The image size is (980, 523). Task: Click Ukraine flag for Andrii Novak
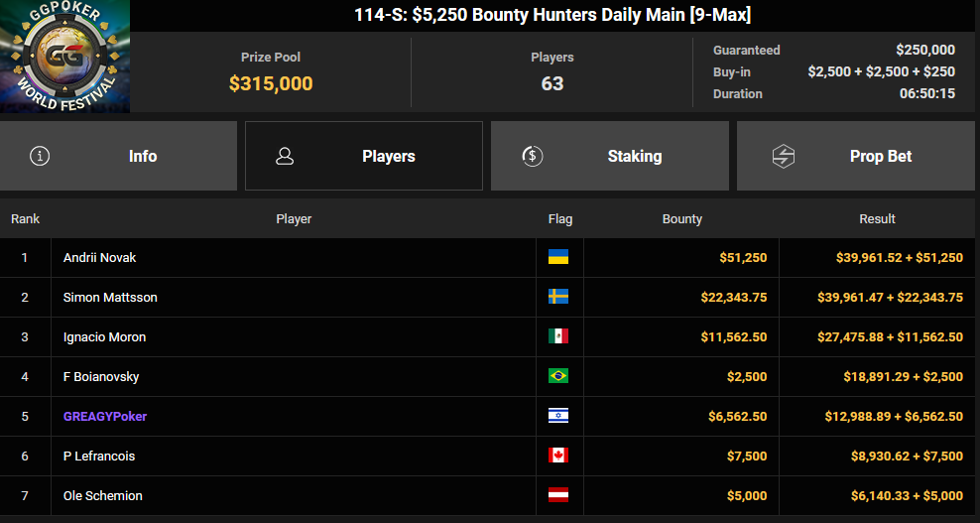pyautogui.click(x=558, y=257)
